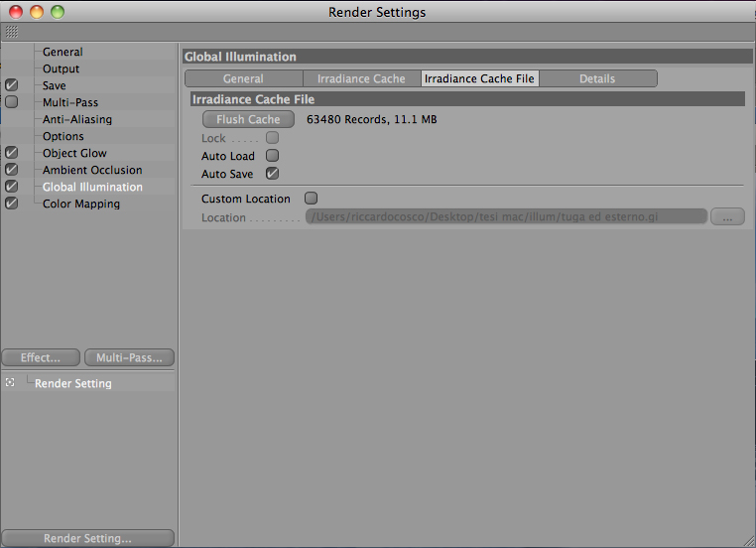Image resolution: width=756 pixels, height=548 pixels.
Task: Tick the Custom Location checkbox
Action: pos(311,199)
